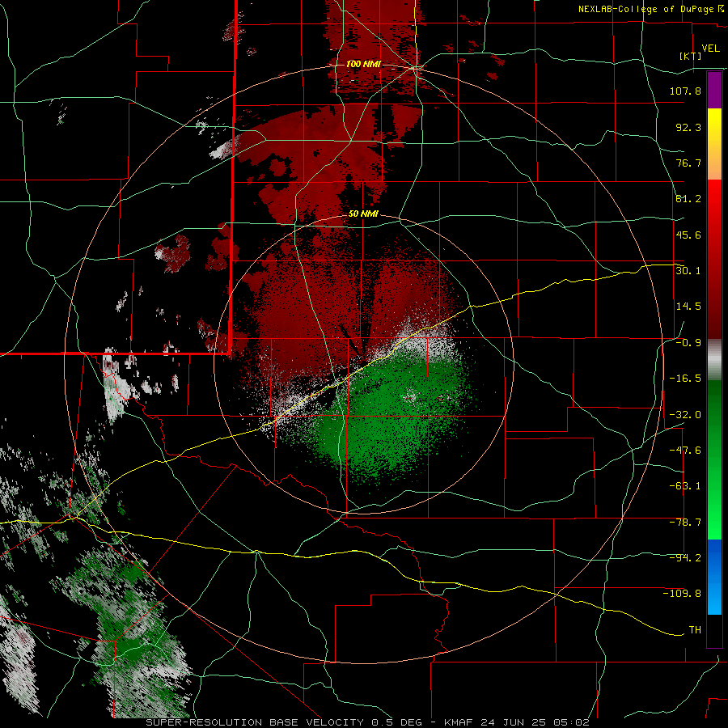Click the -109.8 velocity scale value
Screen dimensions: 728x728
682,594
